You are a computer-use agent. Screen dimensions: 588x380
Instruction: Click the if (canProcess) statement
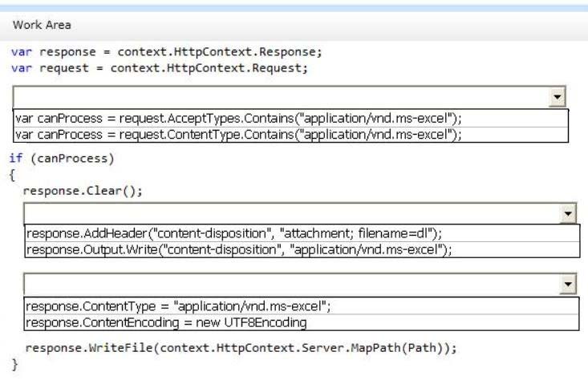pyautogui.click(x=62, y=159)
